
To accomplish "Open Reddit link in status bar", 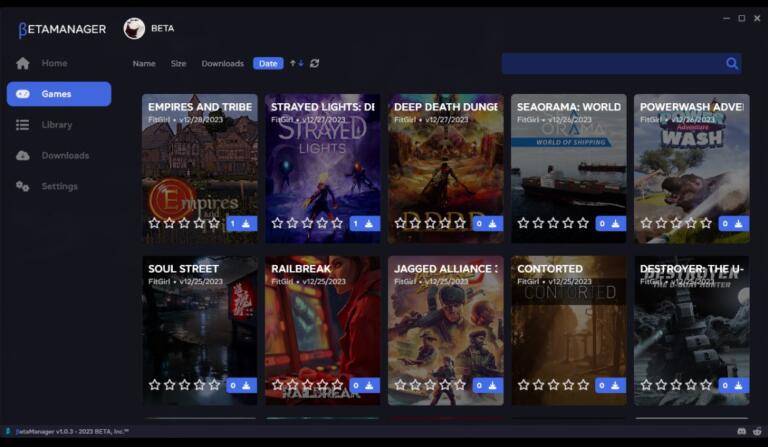I will [x=757, y=431].
